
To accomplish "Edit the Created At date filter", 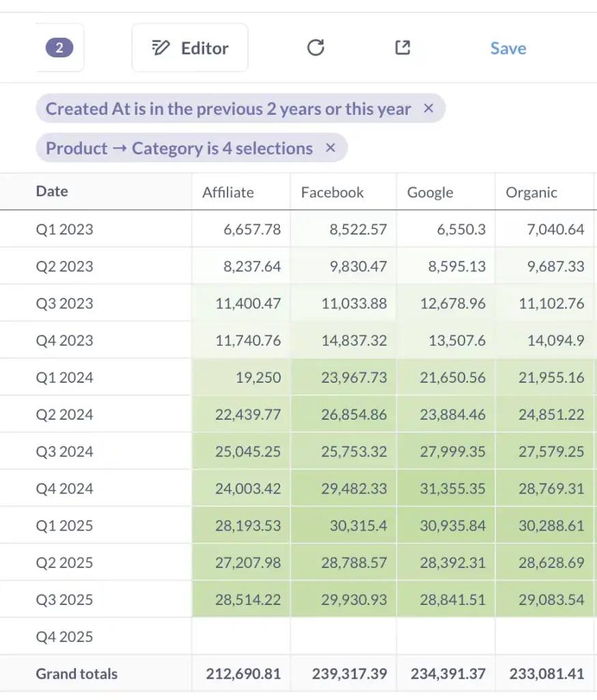I will click(228, 109).
